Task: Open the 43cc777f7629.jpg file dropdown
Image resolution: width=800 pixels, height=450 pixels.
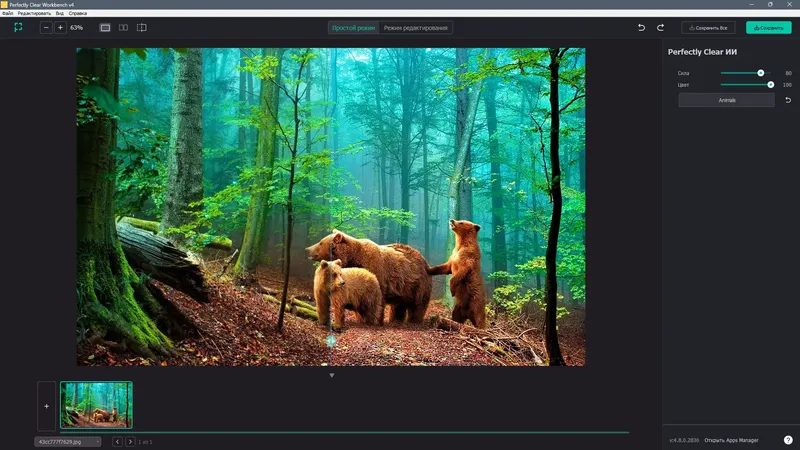Action: (67, 442)
